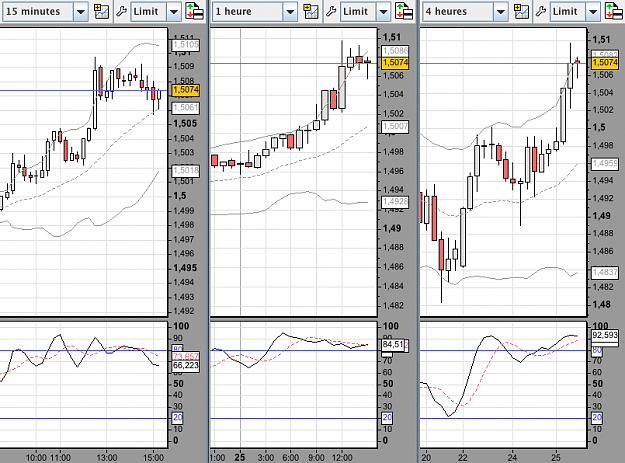The image size is (625, 463).
Task: Click the red 73,657 stochastic signal value
Action: pos(185,356)
